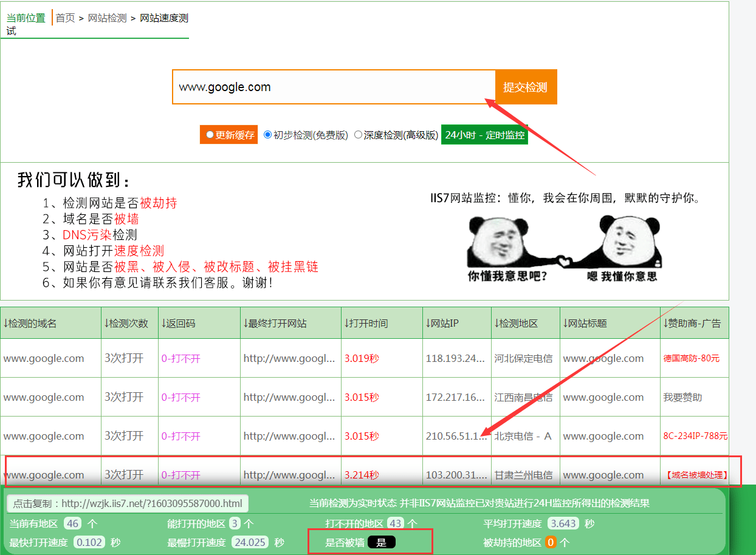Open the 24小时-定时监控 monitoring page

coord(484,134)
